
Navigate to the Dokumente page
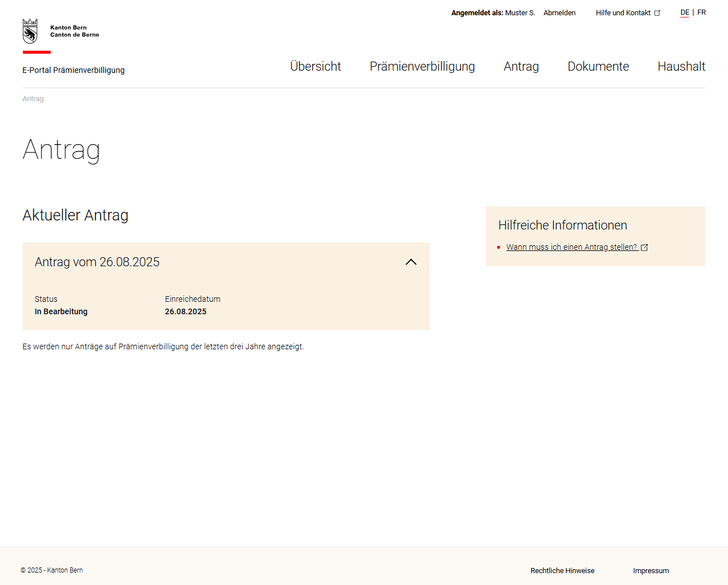coord(598,66)
